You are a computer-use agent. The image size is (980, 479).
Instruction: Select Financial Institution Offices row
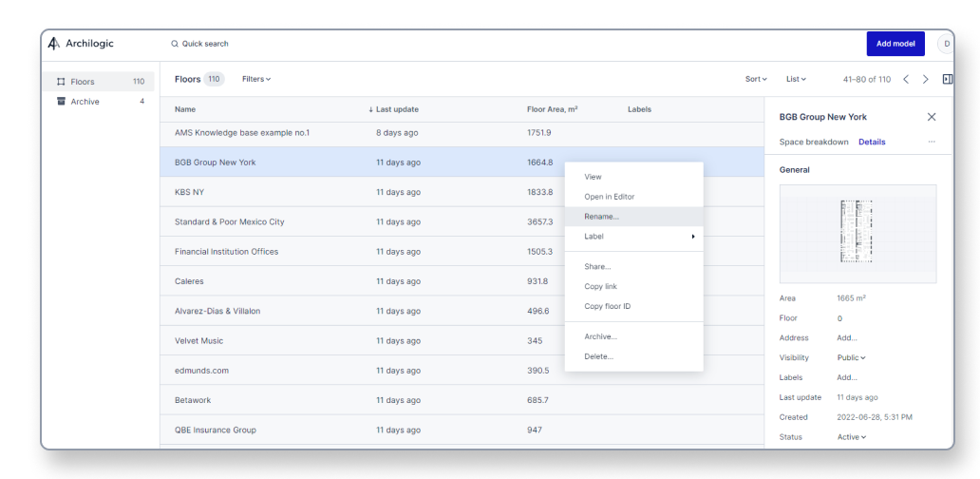(x=462, y=252)
